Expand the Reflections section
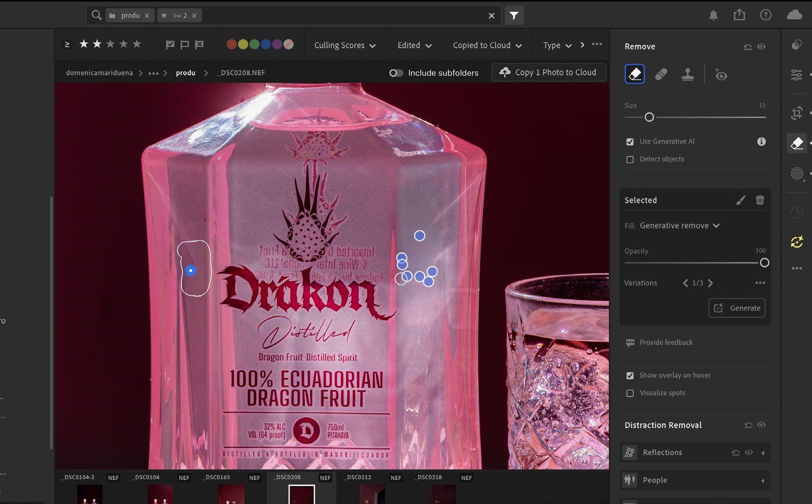The image size is (812, 504). tap(763, 453)
